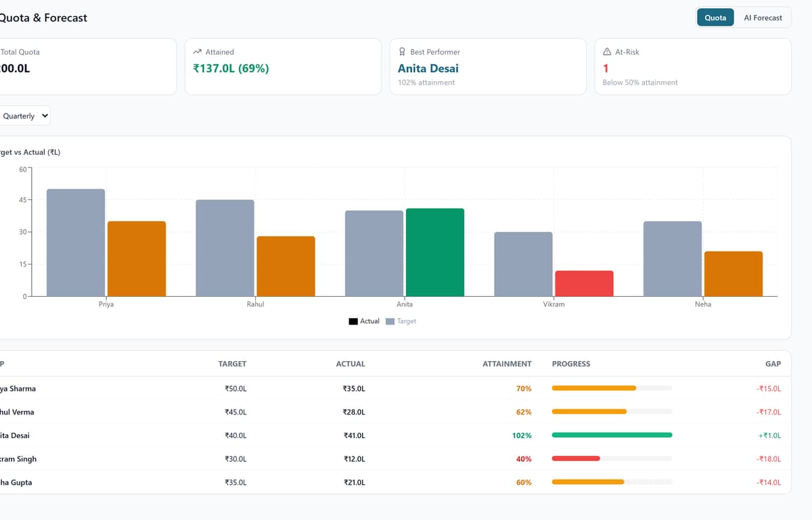Click the ₹35.0L actual cell
The width and height of the screenshot is (812, 520).
[x=354, y=389]
